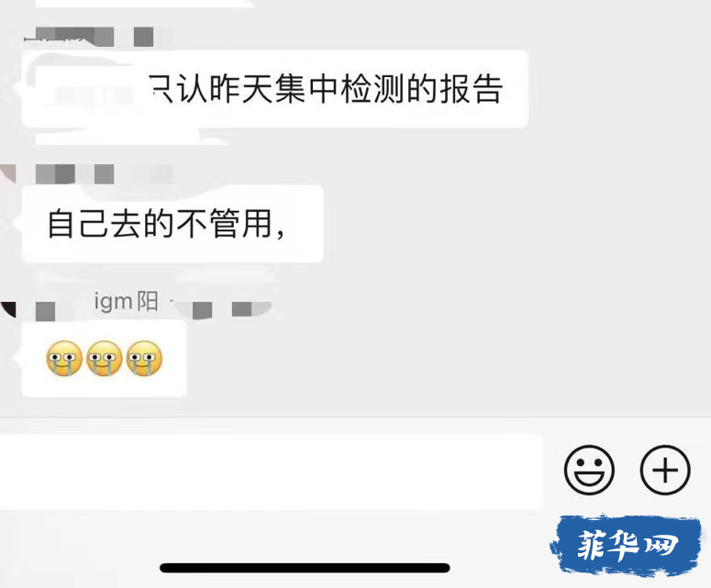Image resolution: width=711 pixels, height=588 pixels.
Task: Tap the last crying emoji in the bubble
Action: click(144, 358)
